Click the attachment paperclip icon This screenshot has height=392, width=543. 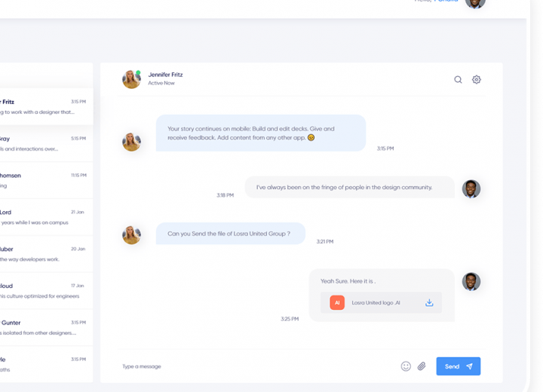point(422,366)
